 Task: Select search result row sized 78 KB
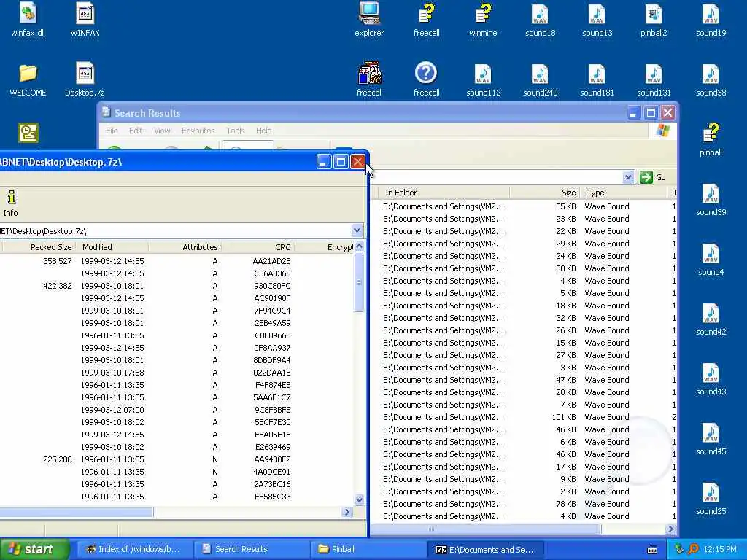point(523,504)
